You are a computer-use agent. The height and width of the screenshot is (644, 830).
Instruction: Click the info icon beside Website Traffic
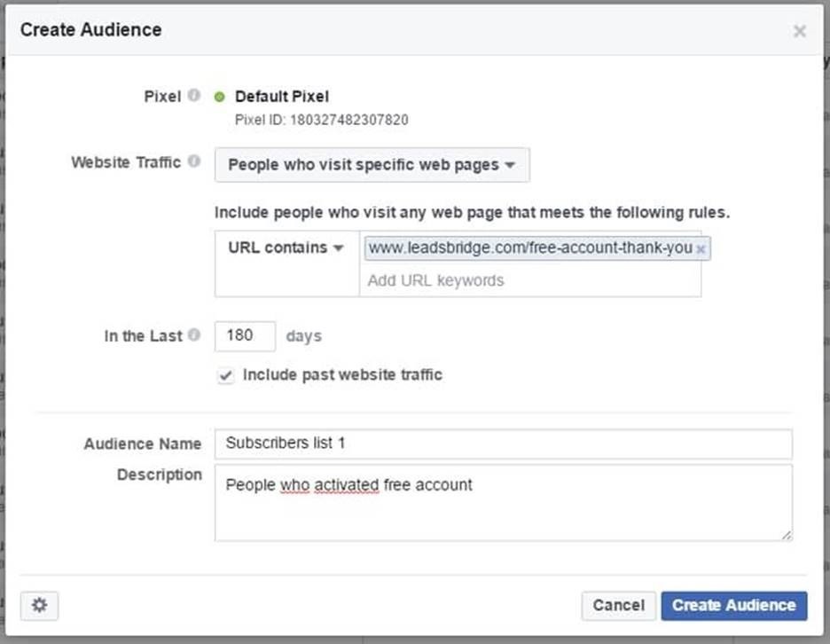(194, 162)
